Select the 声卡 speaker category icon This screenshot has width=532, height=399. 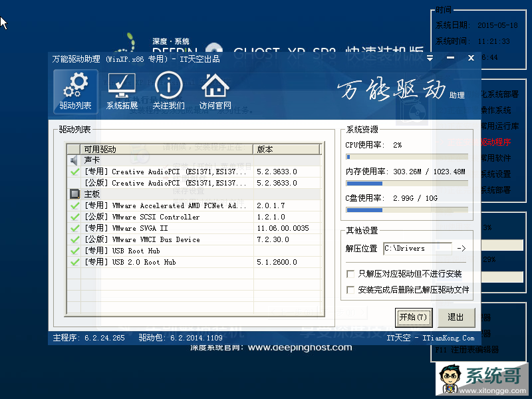(74, 160)
